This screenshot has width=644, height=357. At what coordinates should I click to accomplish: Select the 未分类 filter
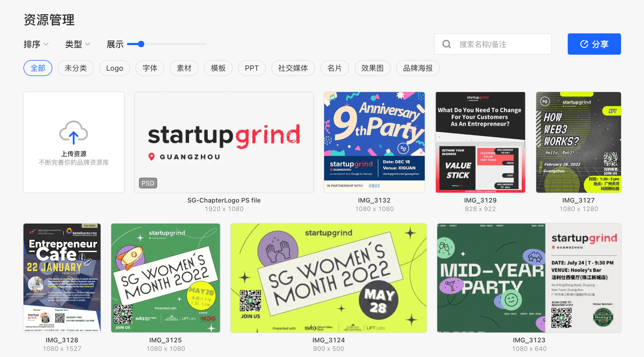tap(76, 68)
